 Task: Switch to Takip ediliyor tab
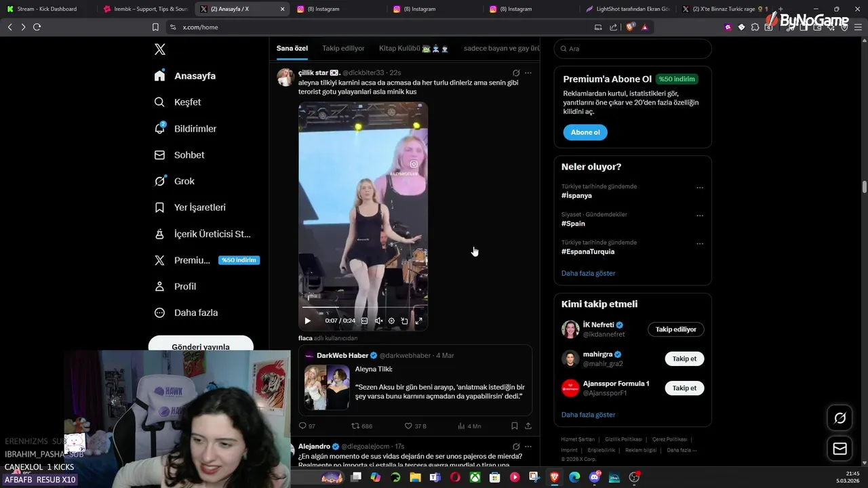[x=343, y=48]
